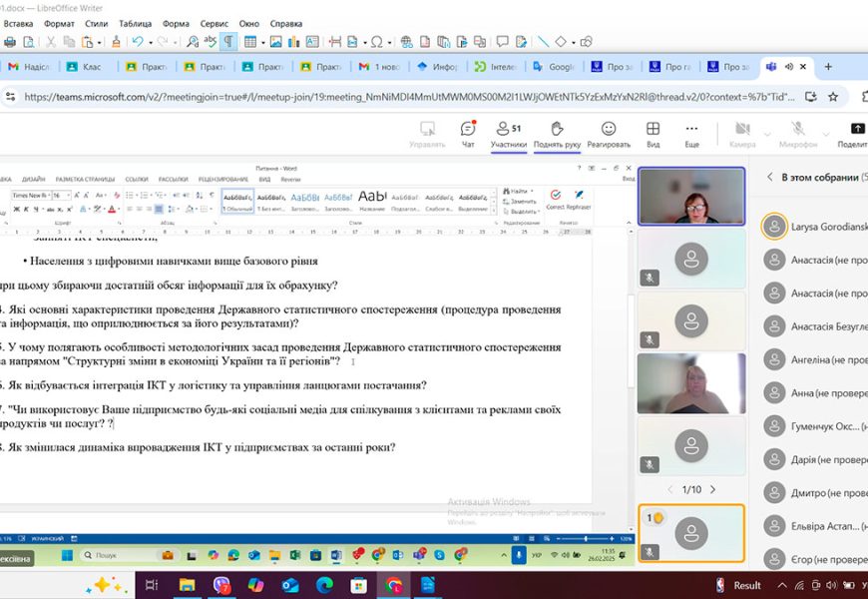Collapse the 'В этом собрании' participants list
868x599 pixels.
tap(770, 177)
